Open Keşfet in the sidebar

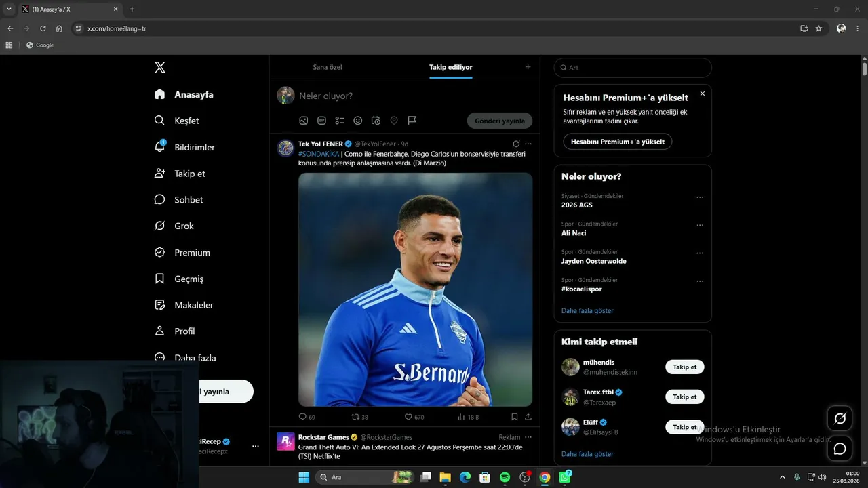(177, 121)
